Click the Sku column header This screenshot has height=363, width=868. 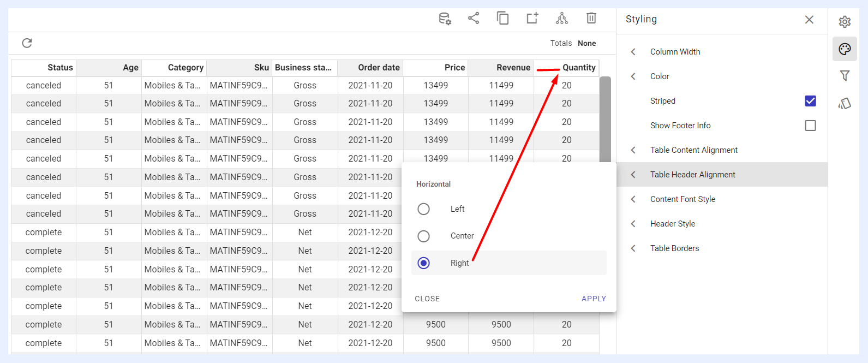pyautogui.click(x=240, y=68)
